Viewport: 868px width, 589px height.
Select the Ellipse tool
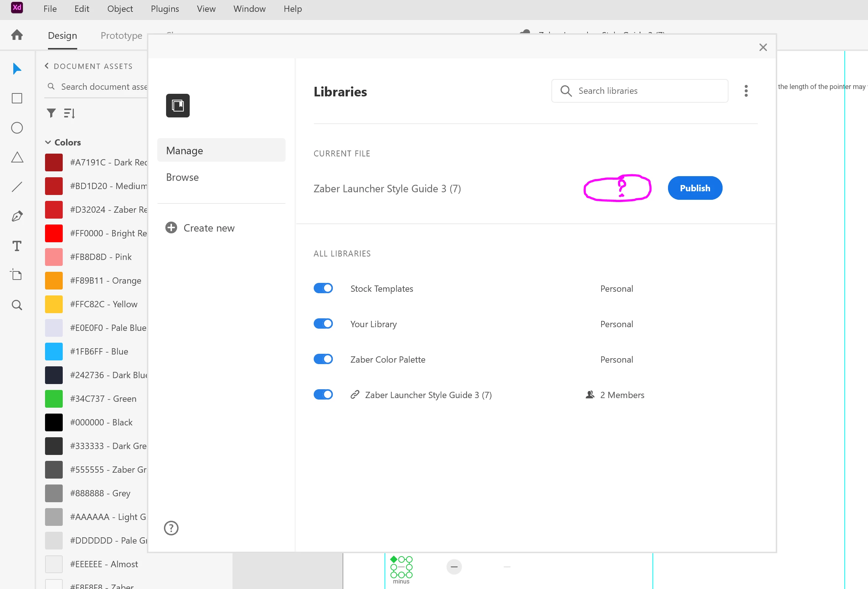(x=17, y=128)
